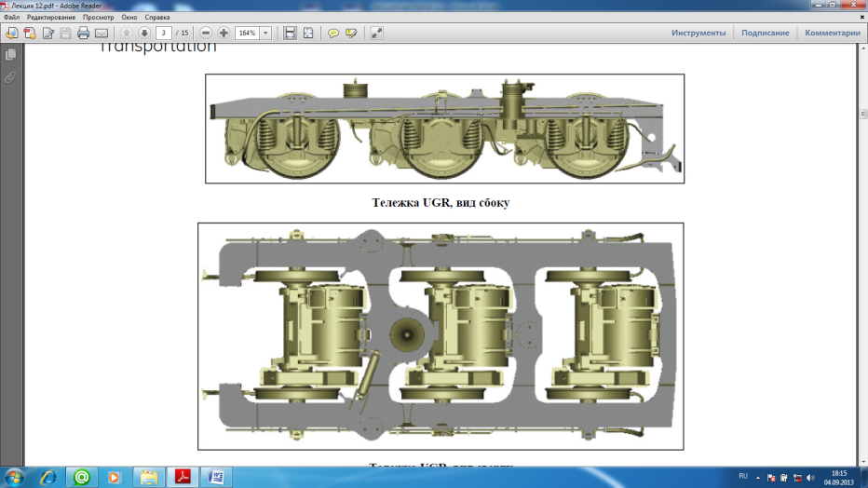868x488 pixels.
Task: Open the Инструменты pane
Action: [x=698, y=34]
